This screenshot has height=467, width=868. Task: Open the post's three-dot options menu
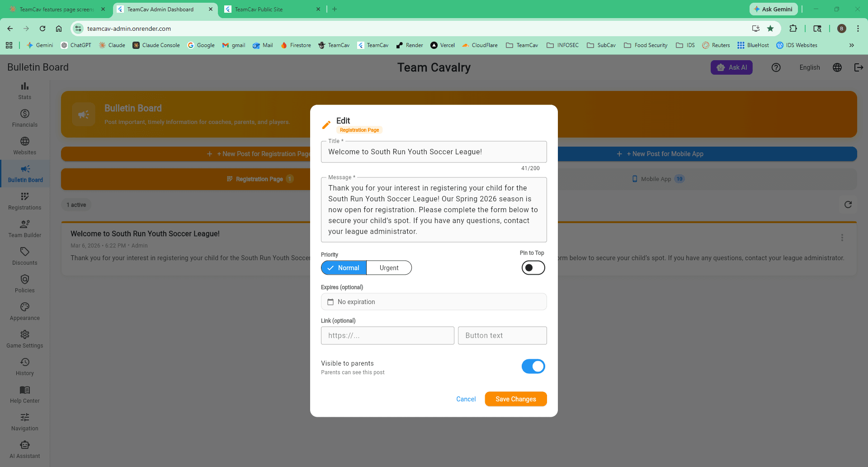pyautogui.click(x=842, y=238)
